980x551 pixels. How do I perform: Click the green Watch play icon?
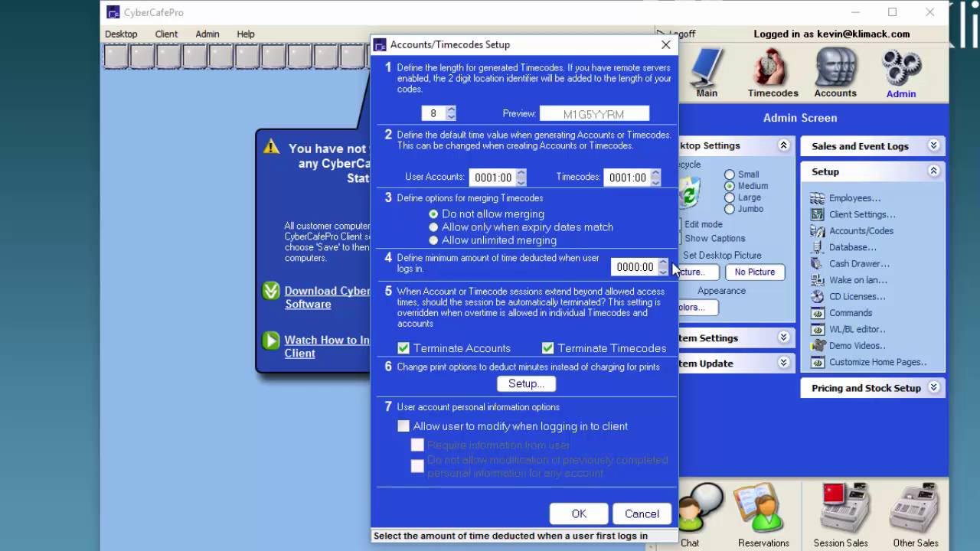coord(271,341)
